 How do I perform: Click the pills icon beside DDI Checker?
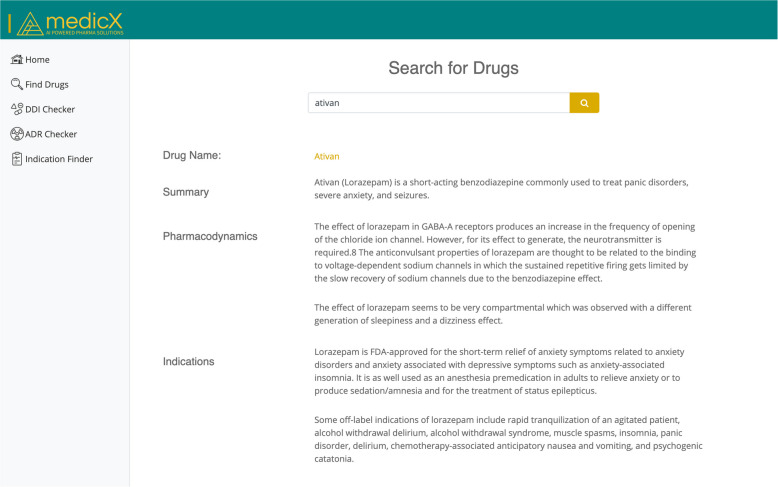click(16, 109)
